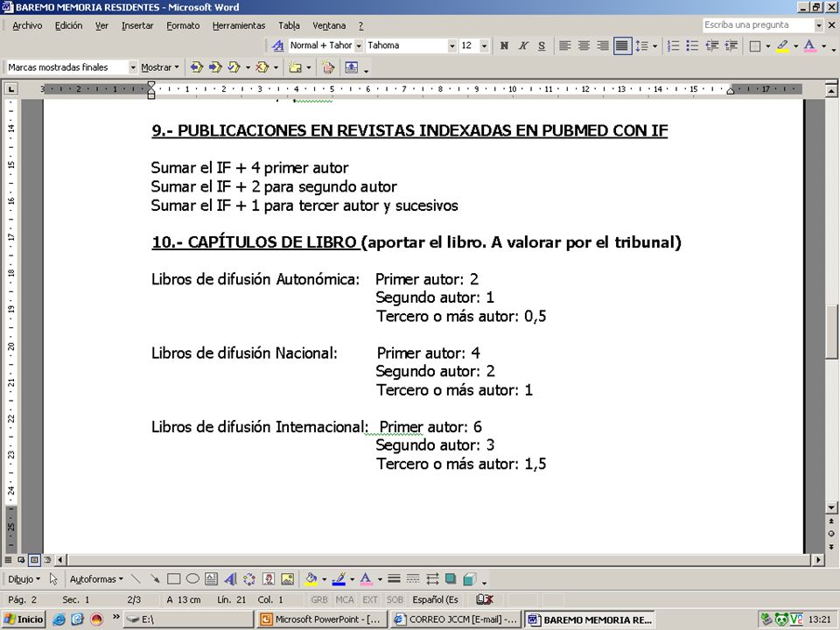Reject the tracked change

click(262, 67)
